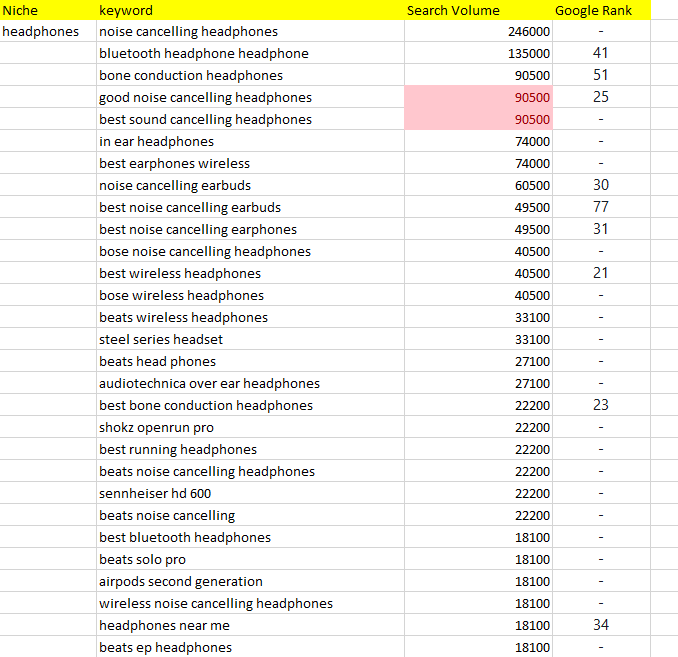
Task: Select the 'steel series headset' cell
Action: [161, 340]
